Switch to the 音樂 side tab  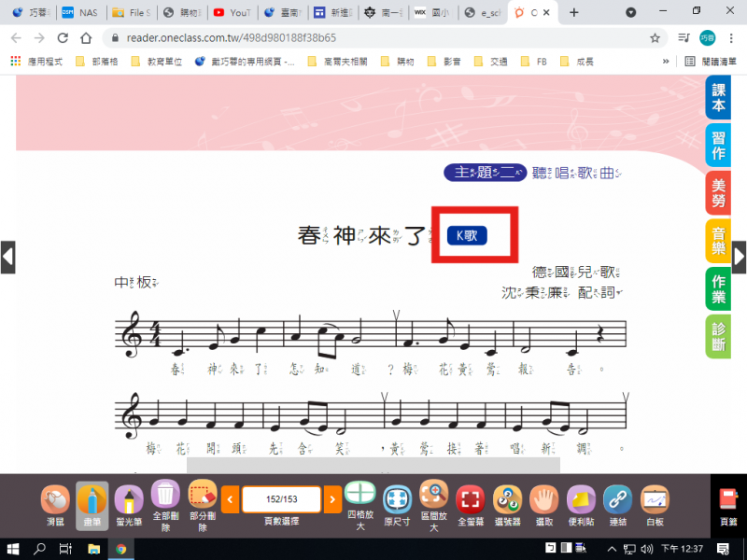[717, 241]
